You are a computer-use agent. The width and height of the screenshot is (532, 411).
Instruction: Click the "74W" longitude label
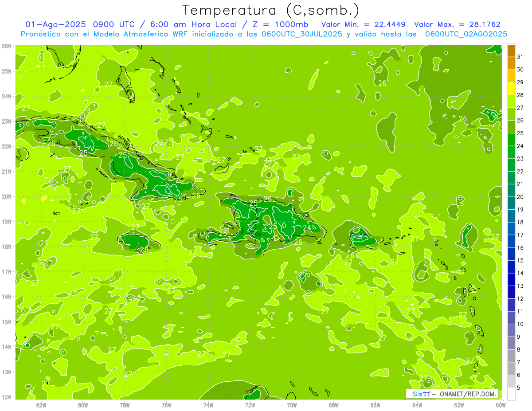point(208,405)
